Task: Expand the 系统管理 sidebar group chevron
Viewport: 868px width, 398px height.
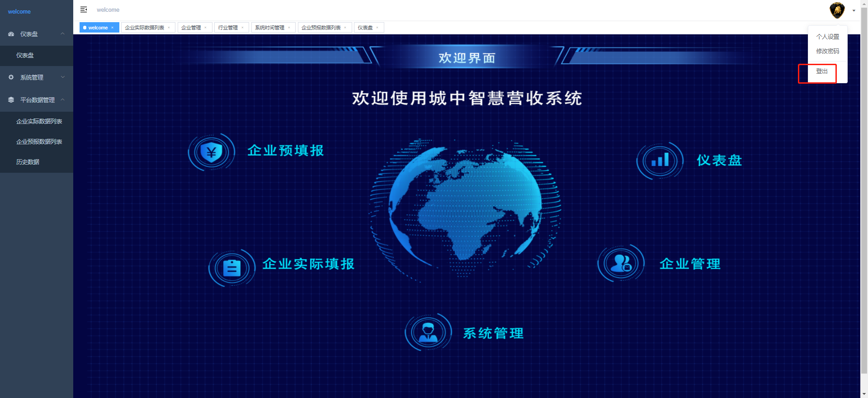Action: pyautogui.click(x=63, y=77)
